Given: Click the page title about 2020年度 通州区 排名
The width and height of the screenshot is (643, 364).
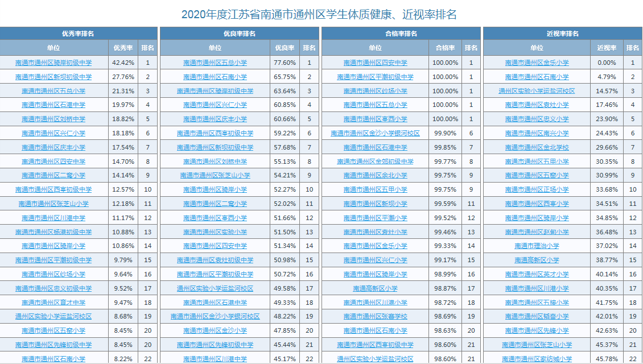Looking at the screenshot, I should pos(319,14).
